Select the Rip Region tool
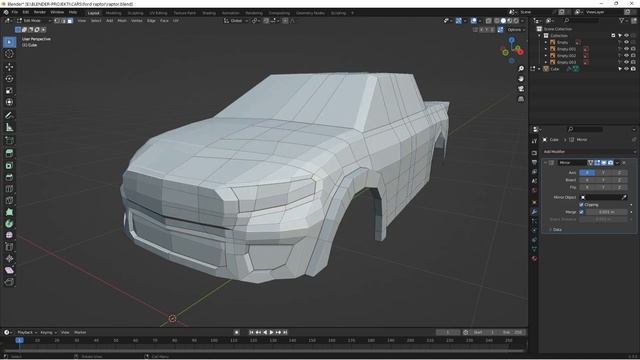Image resolution: width=640 pixels, height=360 pixels. 9,282
